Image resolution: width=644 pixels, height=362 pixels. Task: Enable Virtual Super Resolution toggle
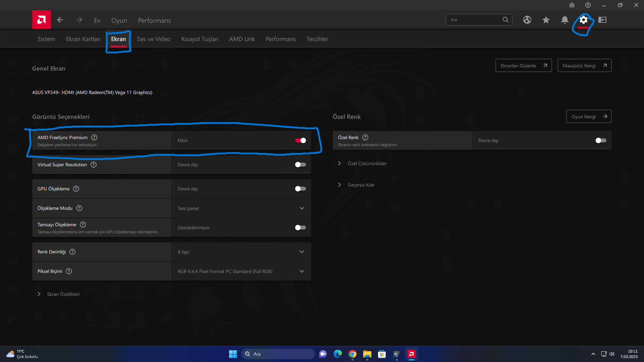point(301,165)
